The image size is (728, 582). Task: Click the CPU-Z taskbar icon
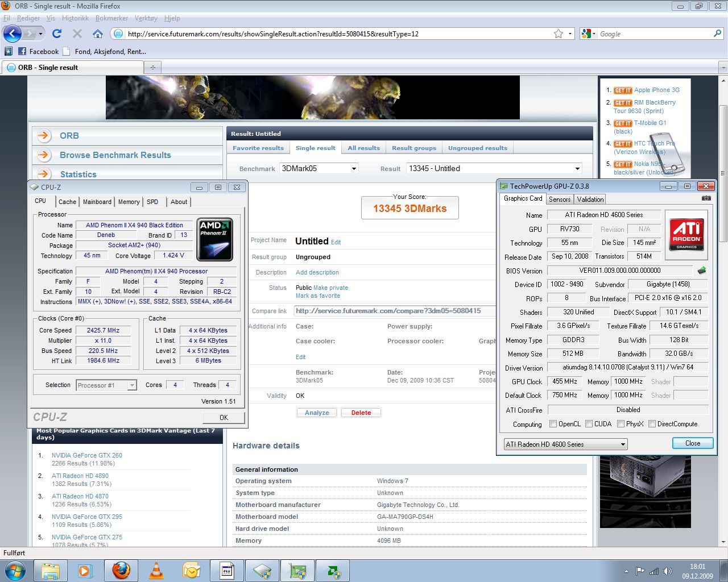(262, 571)
